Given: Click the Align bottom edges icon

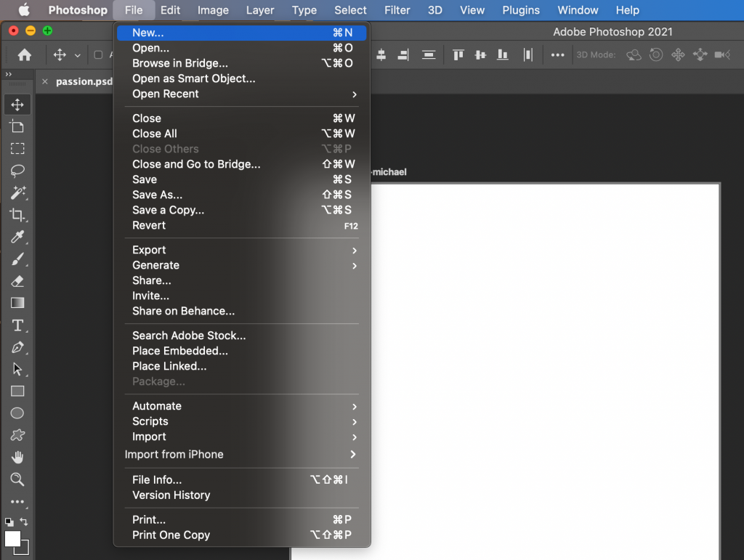Looking at the screenshot, I should click(x=503, y=55).
